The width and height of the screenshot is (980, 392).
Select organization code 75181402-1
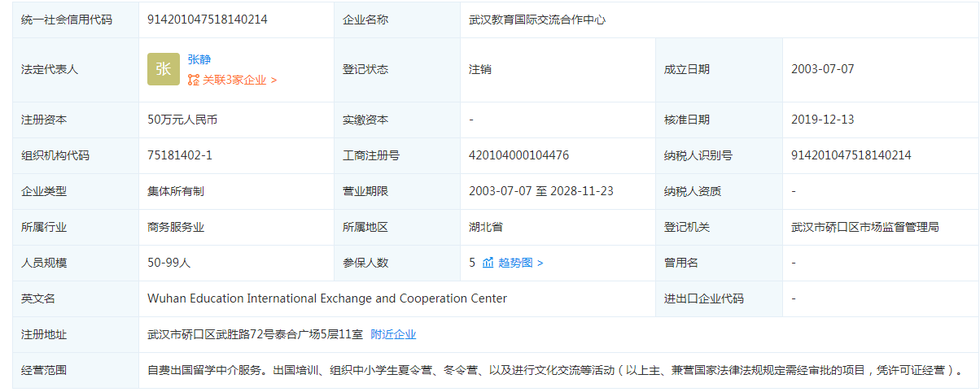click(180, 155)
